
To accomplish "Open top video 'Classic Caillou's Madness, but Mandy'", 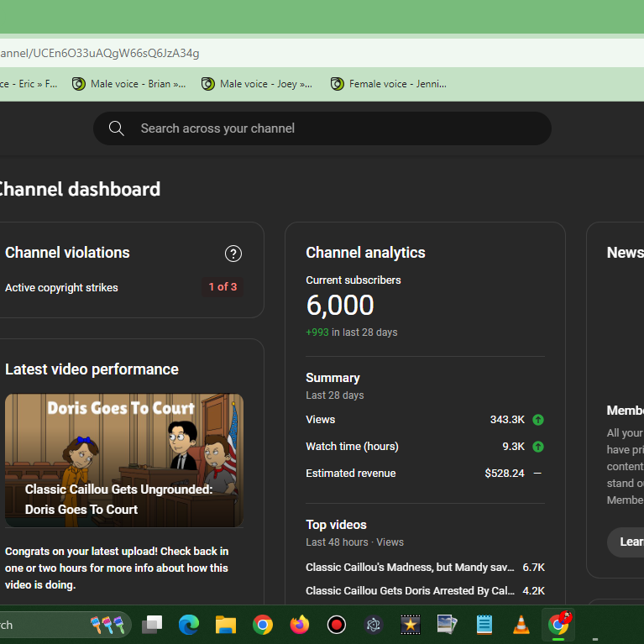I will pyautogui.click(x=410, y=568).
